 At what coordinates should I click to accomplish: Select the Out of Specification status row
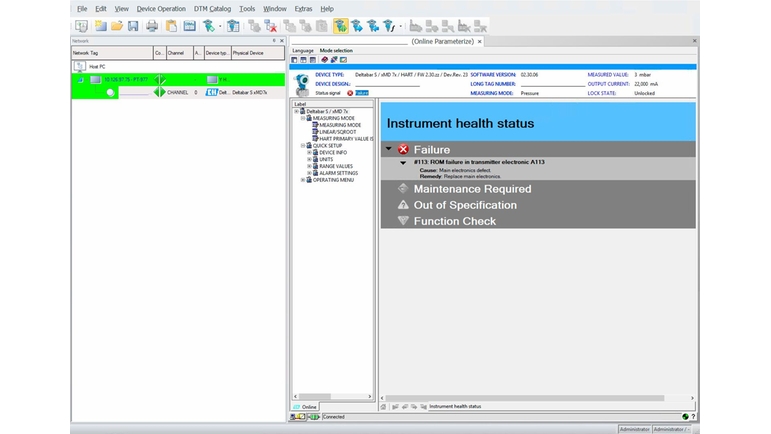(538, 205)
